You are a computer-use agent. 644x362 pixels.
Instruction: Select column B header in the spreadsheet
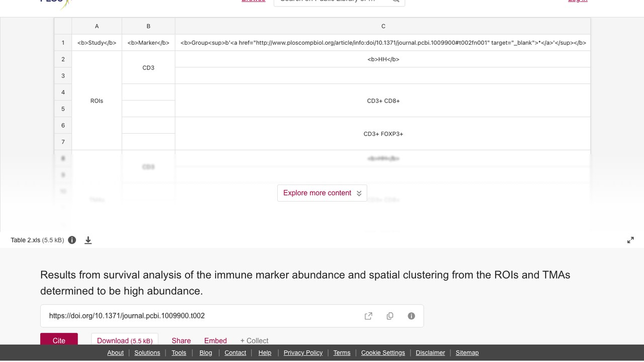(148, 26)
